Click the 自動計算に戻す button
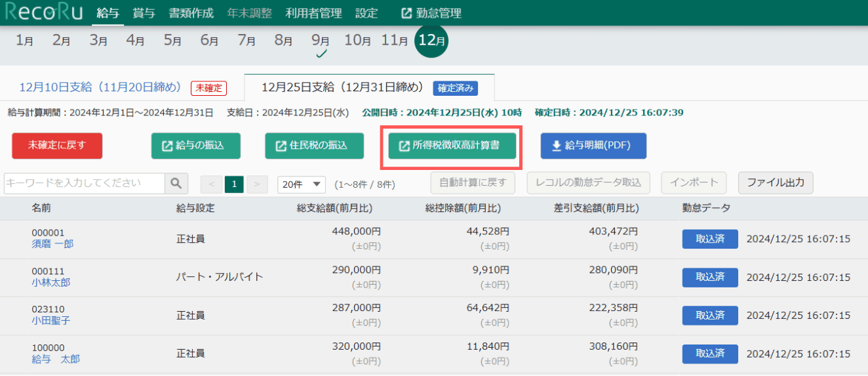This screenshot has width=868, height=376. [473, 182]
